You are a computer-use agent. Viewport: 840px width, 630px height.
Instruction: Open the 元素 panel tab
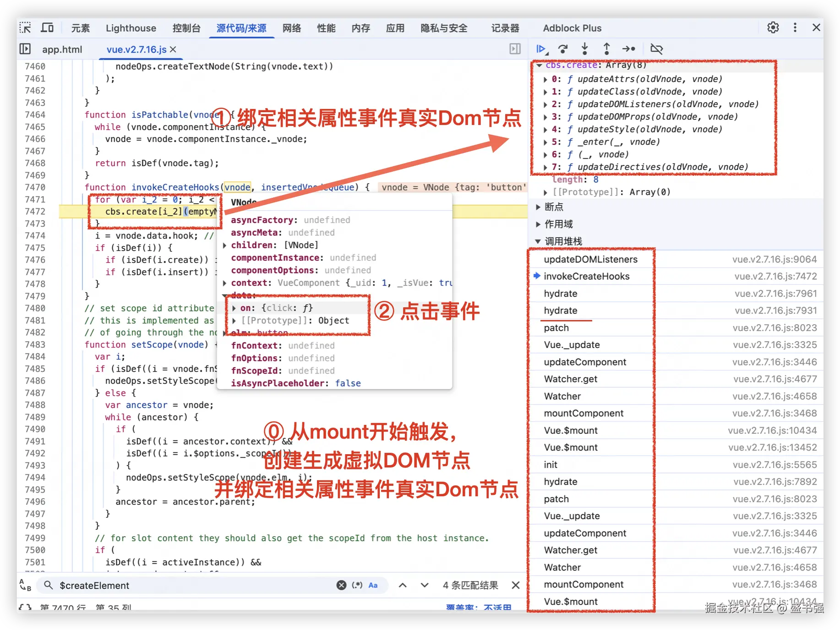81,28
